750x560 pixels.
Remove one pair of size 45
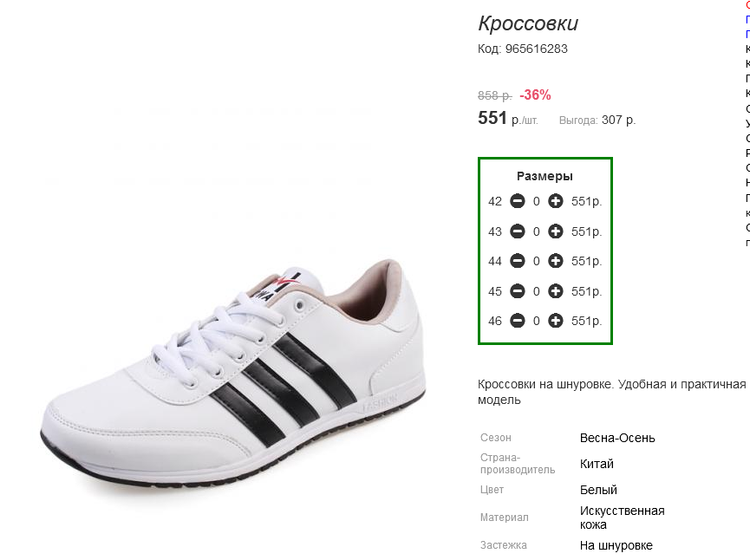click(x=518, y=291)
